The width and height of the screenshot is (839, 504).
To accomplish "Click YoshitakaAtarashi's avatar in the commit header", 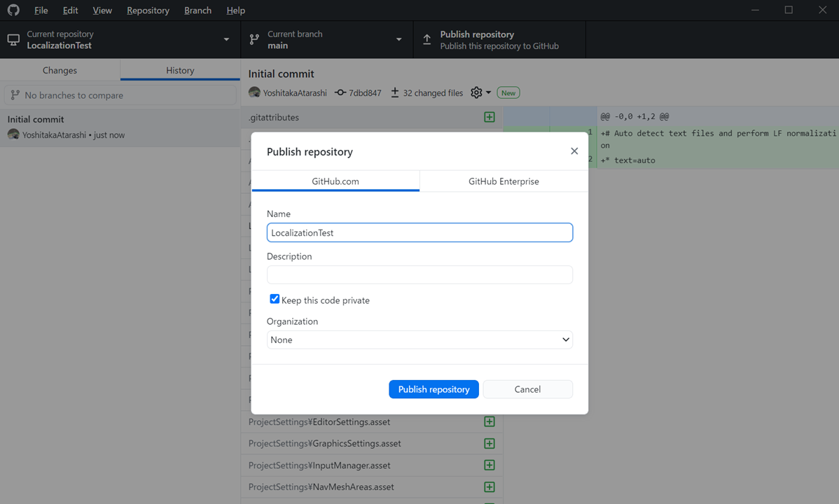I will tap(254, 92).
